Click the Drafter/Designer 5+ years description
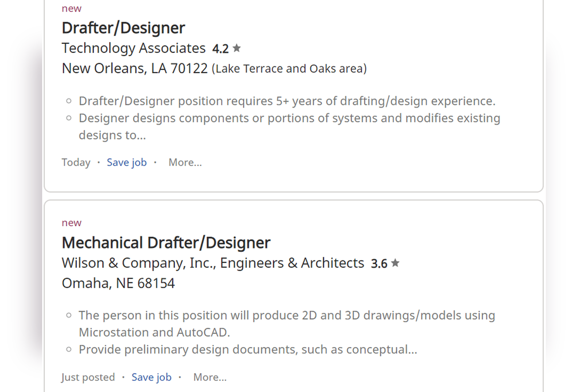This screenshot has height=392, width=588. click(x=287, y=101)
